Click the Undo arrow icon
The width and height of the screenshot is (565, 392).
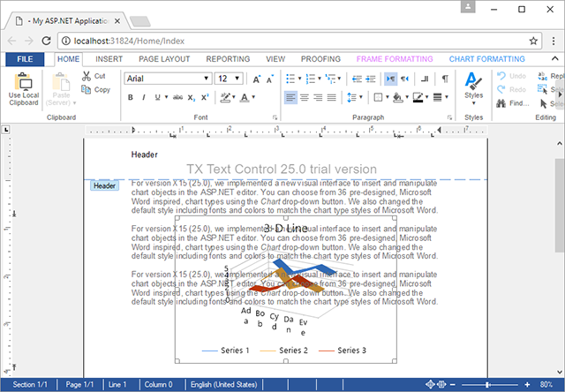point(501,76)
